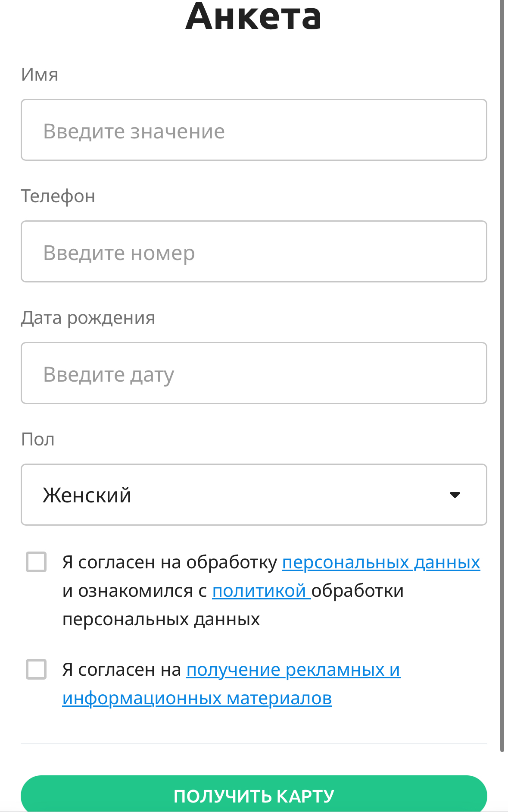Click the Имя field label

tap(40, 75)
